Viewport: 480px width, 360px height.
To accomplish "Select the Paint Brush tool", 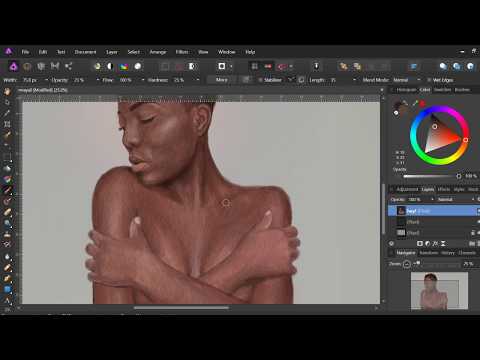I will pyautogui.click(x=7, y=190).
